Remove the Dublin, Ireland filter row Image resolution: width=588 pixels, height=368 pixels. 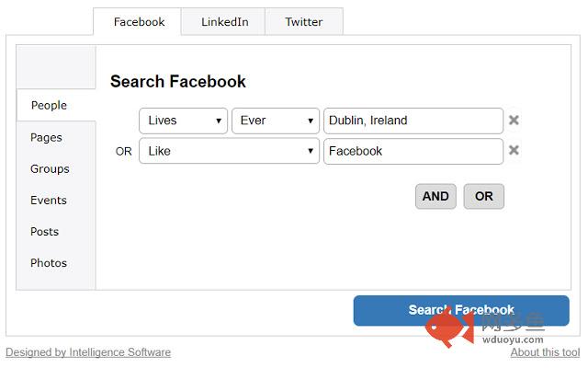(514, 121)
